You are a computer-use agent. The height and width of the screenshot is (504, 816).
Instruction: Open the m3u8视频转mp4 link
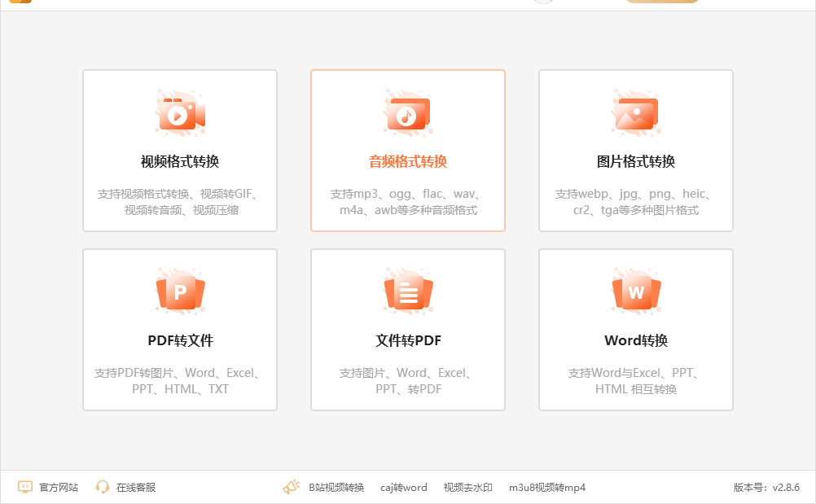[547, 488]
